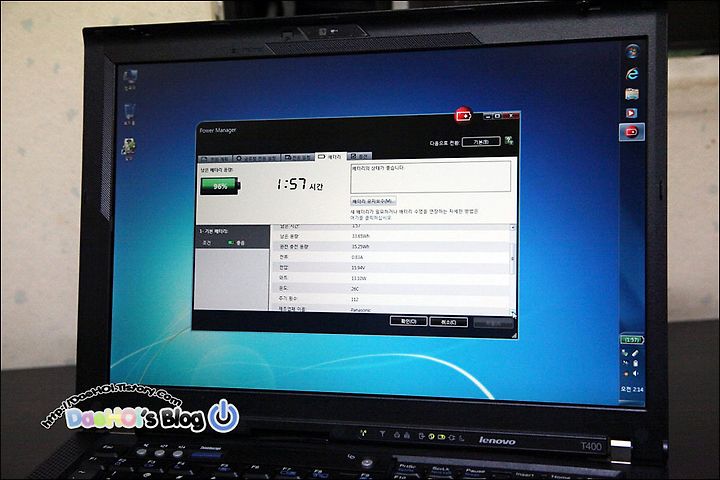720x480 pixels.
Task: Launch Internet Explorer from the taskbar
Action: tap(633, 73)
